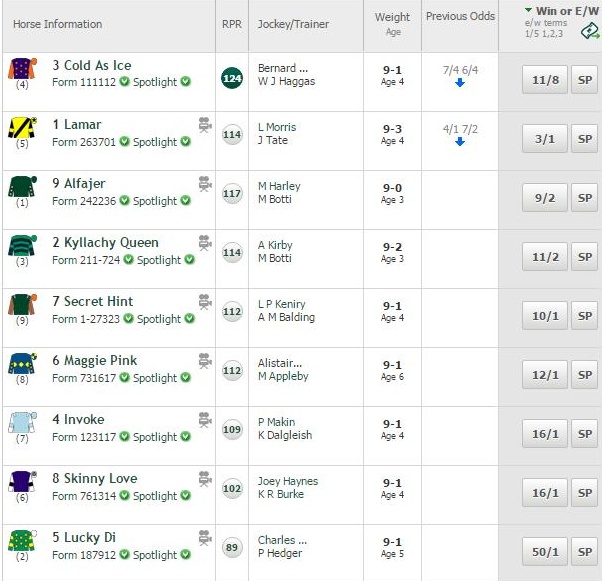
Task: Click the Spotlight tick icon for Maggie Pink
Action: (x=186, y=377)
